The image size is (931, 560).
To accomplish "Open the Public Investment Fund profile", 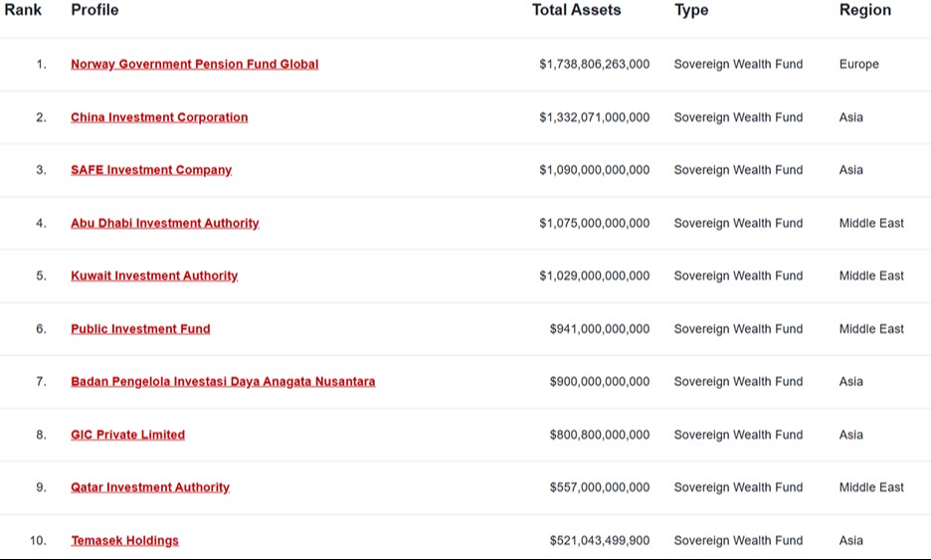I will [x=140, y=329].
